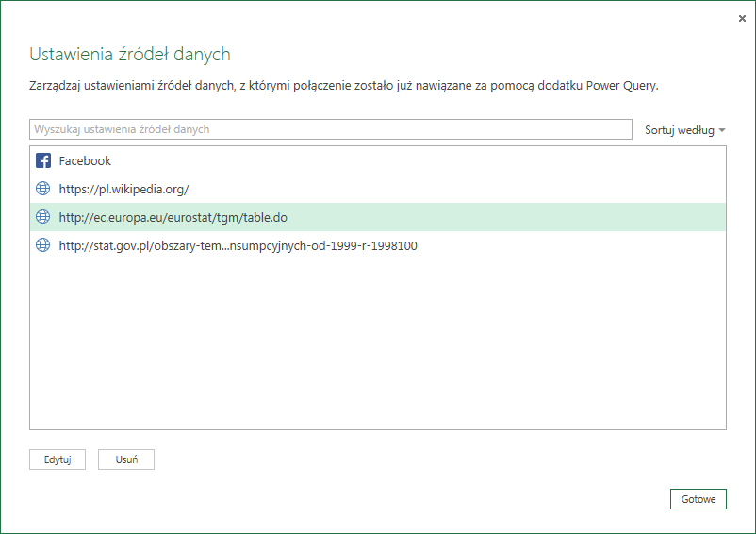
Task: Select the eurostat table.do source label
Action: point(173,217)
